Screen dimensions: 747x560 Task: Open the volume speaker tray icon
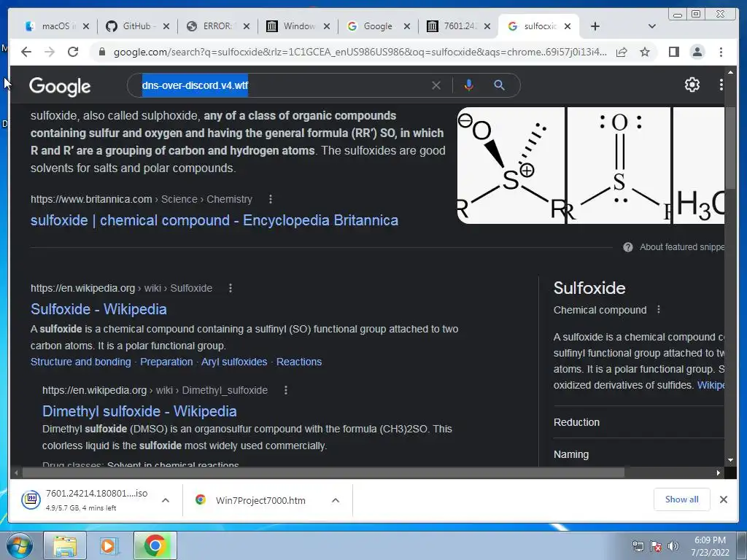(673, 546)
